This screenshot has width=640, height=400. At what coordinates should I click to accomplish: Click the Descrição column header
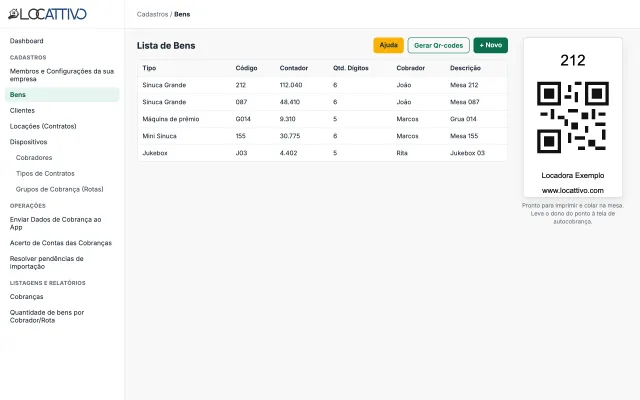465,68
